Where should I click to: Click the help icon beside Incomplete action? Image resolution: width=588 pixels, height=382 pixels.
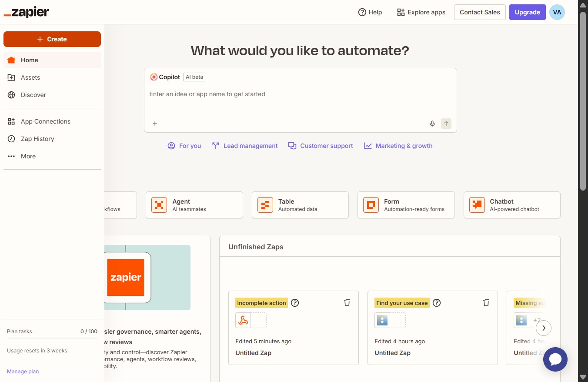coord(295,303)
